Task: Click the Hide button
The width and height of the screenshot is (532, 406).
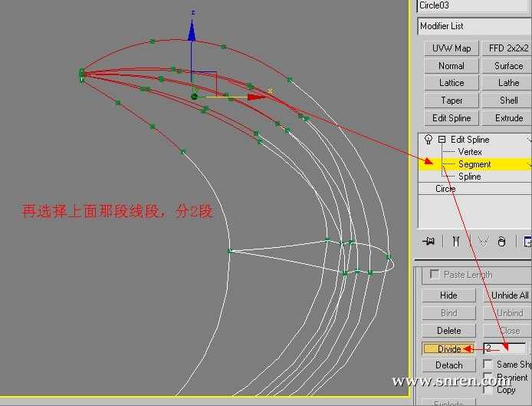Action: (448, 295)
